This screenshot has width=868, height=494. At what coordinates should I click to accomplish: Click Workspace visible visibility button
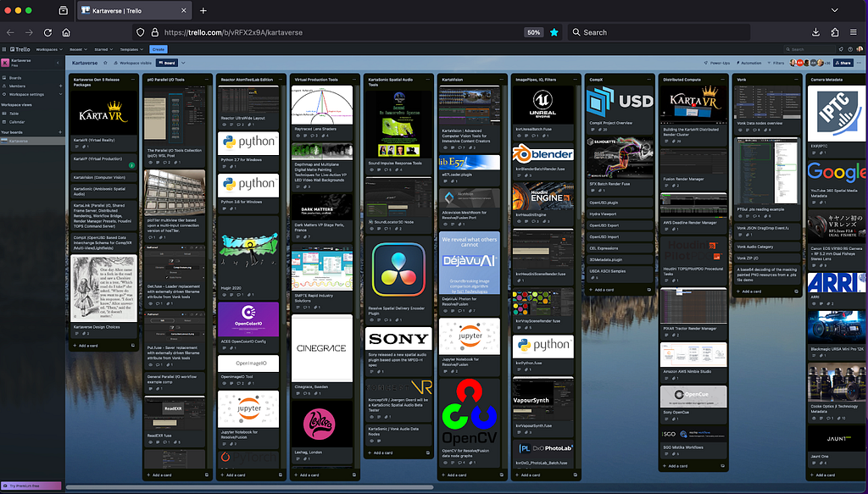133,63
